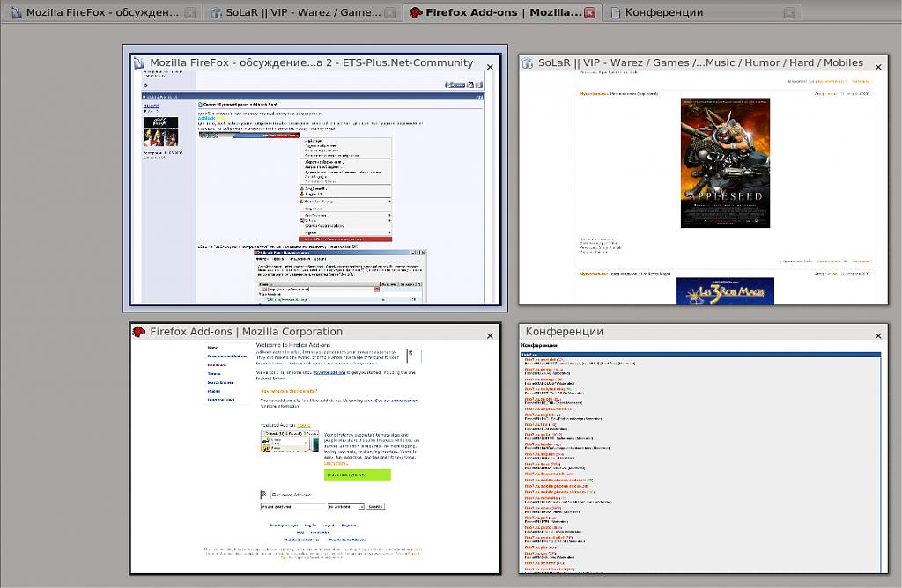Click the red Firefox Add-ons tab favicon
902x588 pixels.
coord(415,12)
